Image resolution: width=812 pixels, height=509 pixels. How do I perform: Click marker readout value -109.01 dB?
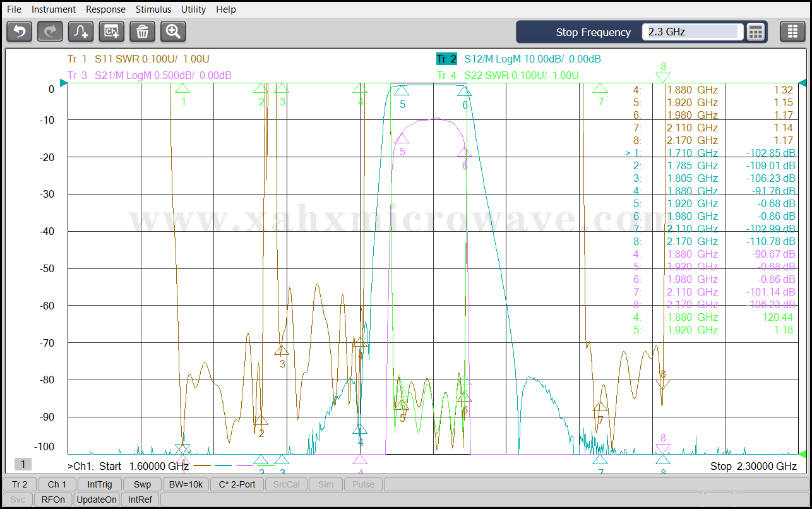[x=770, y=165]
